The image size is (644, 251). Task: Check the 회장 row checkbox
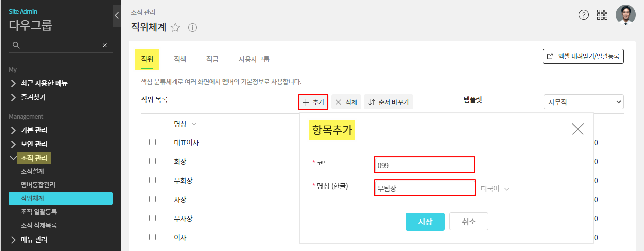coord(153,161)
